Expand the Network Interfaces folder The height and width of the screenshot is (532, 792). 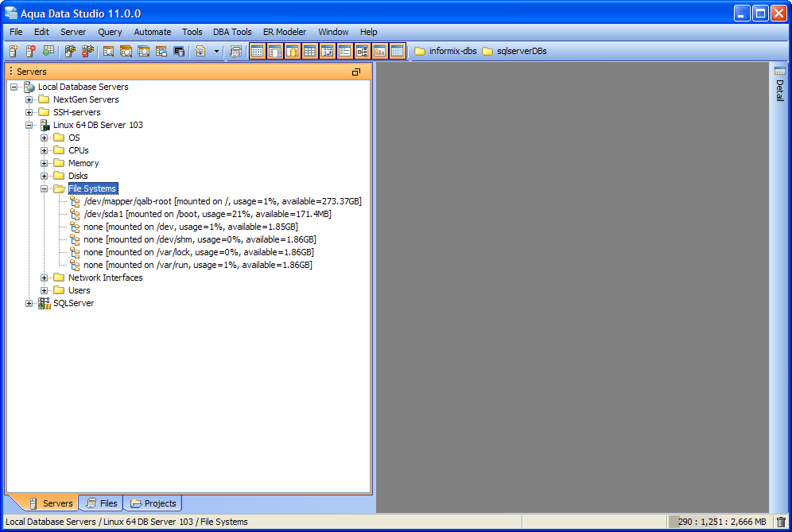pos(44,278)
